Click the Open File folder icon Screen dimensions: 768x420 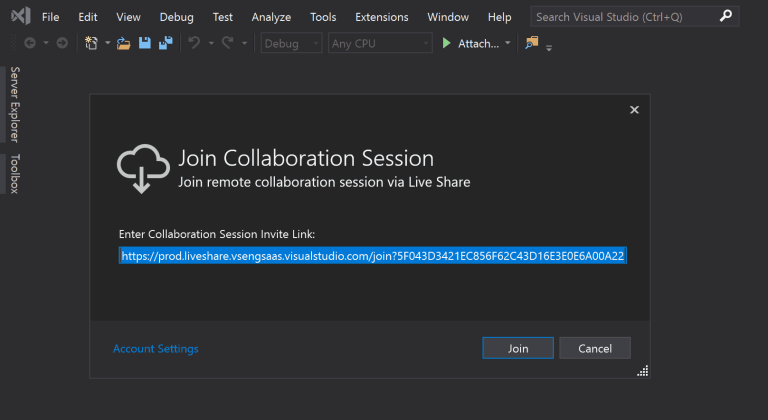click(x=123, y=44)
